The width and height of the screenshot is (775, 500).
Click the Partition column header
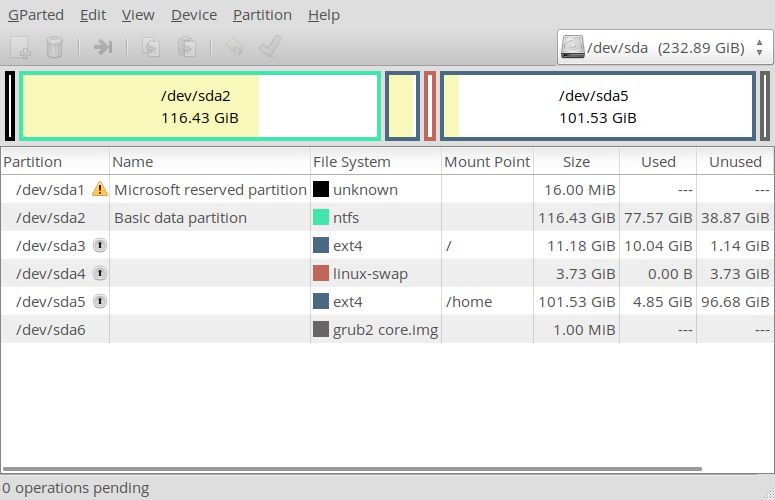tap(55, 162)
